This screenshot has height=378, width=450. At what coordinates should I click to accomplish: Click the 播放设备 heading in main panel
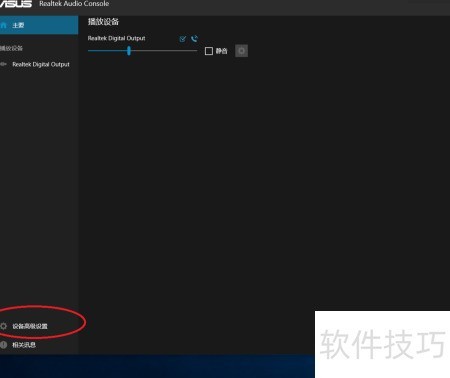click(x=103, y=22)
